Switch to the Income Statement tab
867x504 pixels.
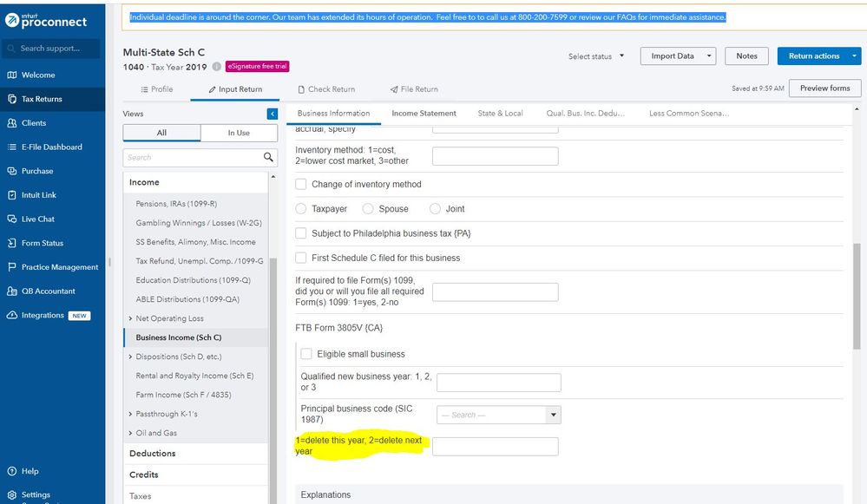click(x=424, y=114)
